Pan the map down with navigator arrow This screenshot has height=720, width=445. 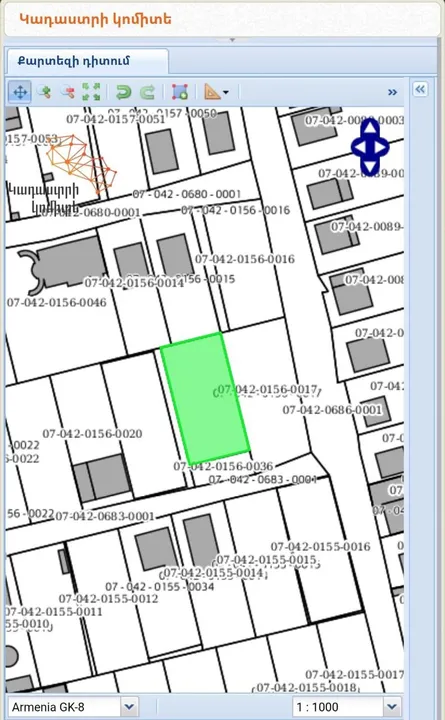point(370,165)
